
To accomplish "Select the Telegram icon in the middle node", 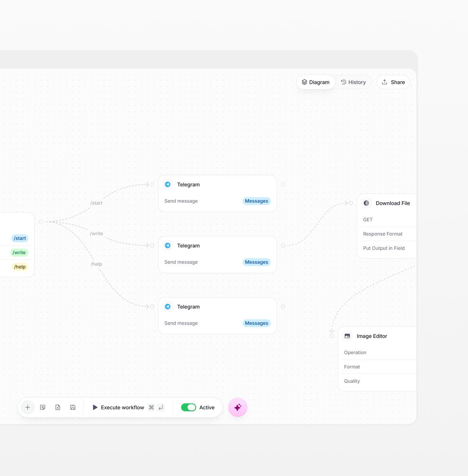I will [168, 246].
